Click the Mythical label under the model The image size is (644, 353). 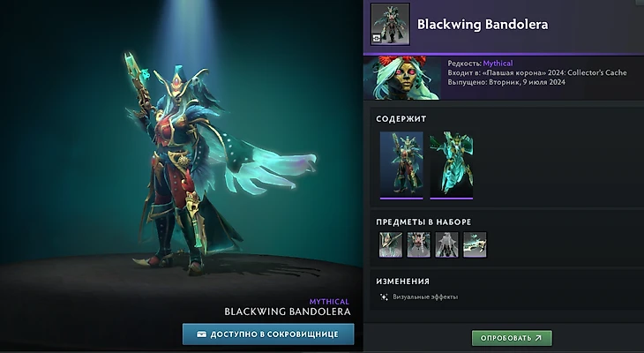329,302
